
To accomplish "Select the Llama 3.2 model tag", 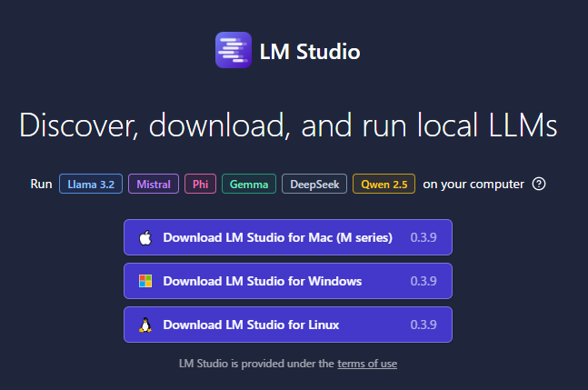I will point(91,184).
